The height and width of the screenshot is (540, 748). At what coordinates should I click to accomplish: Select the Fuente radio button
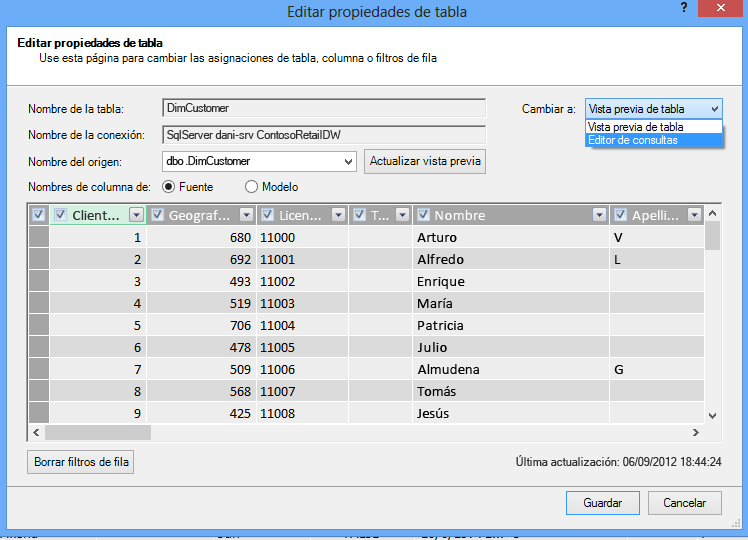(168, 187)
